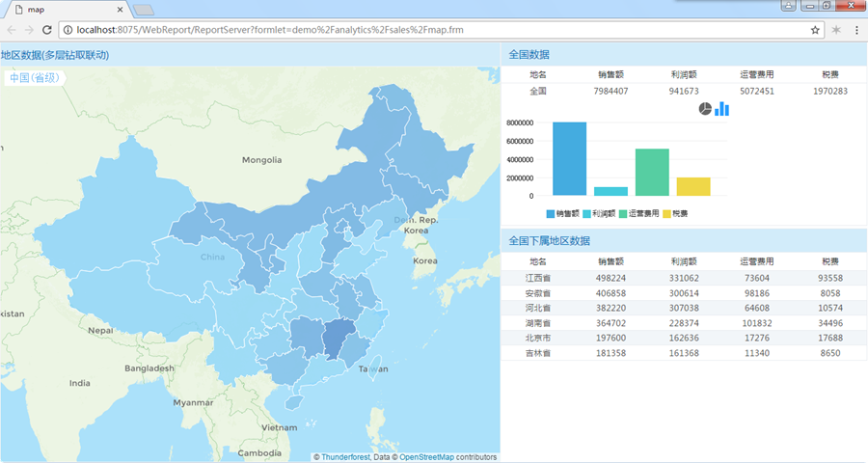Click the 运营费用 header in the 全国下属地区数据 table
868x463 pixels.
click(757, 261)
